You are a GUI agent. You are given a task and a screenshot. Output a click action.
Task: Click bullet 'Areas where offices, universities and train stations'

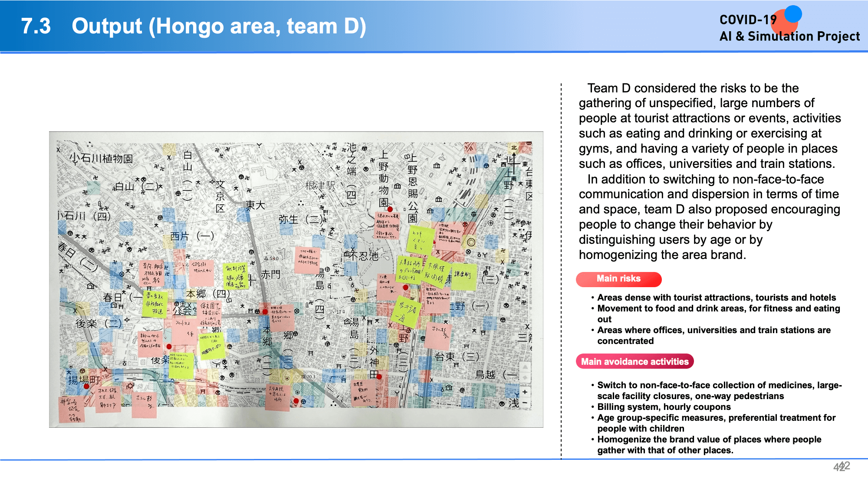713,335
